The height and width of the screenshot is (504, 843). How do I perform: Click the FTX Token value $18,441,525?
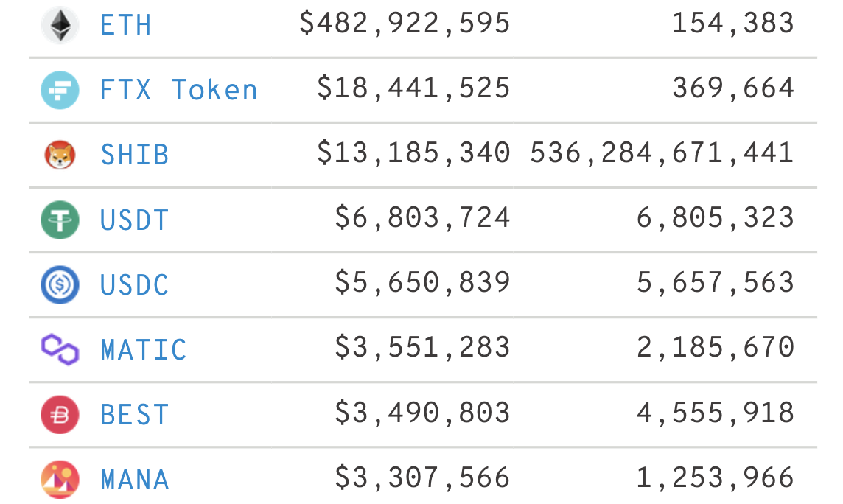(x=413, y=88)
